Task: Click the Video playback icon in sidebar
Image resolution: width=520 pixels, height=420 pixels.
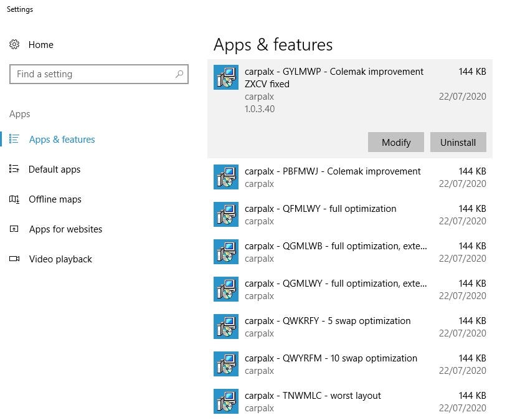Action: [14, 259]
